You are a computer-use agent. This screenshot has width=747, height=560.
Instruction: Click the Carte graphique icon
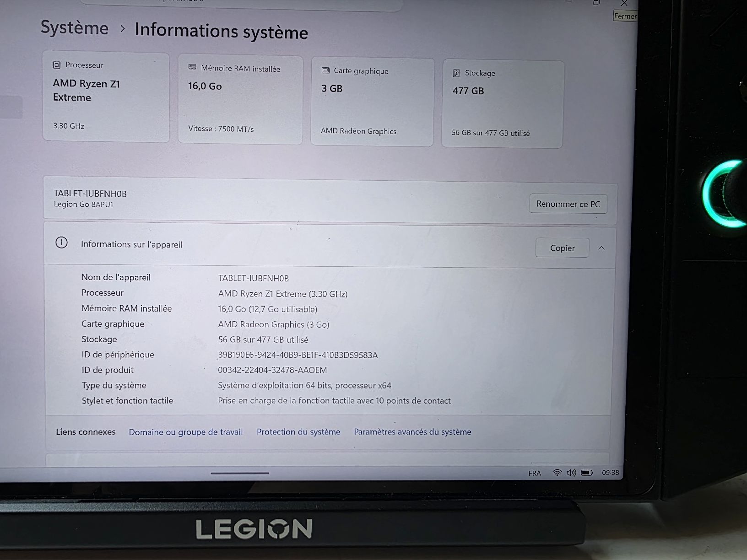[x=325, y=70]
